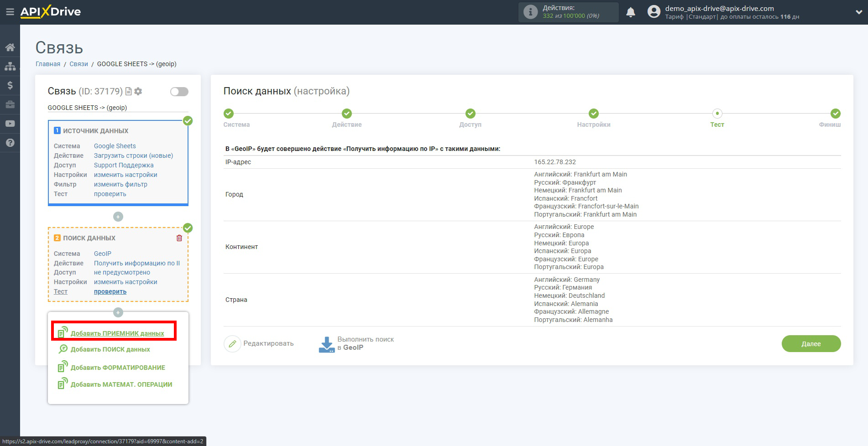This screenshot has height=446, width=868.
Task: Click не предусмотрено access link
Action: pos(122,272)
